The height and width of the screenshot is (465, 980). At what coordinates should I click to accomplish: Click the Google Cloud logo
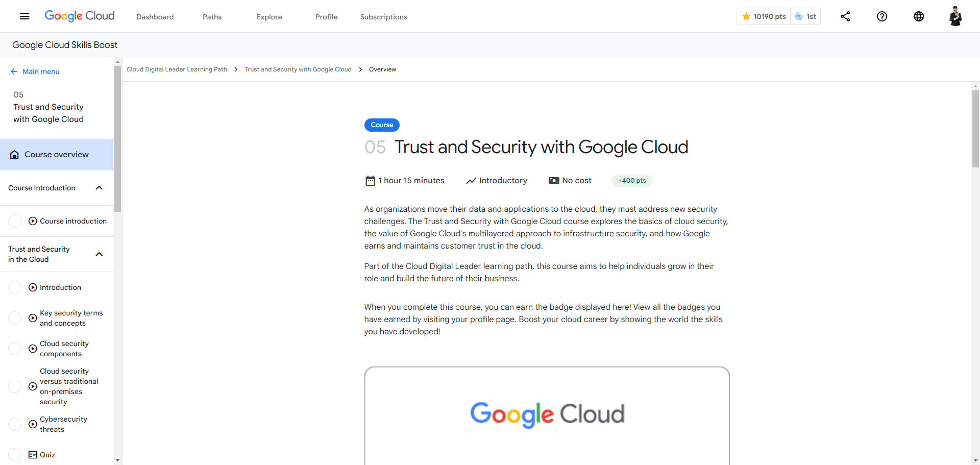pos(80,16)
